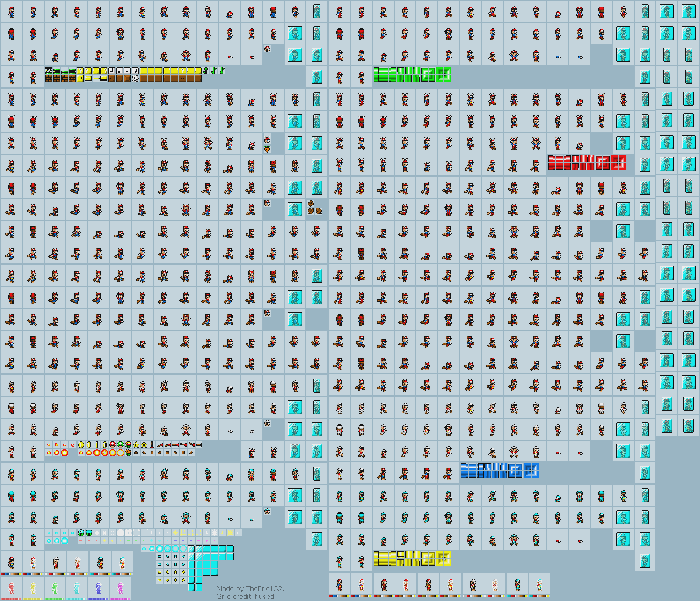Select the yellow flip block with two eyes
700x601 pixels.
click(x=80, y=78)
